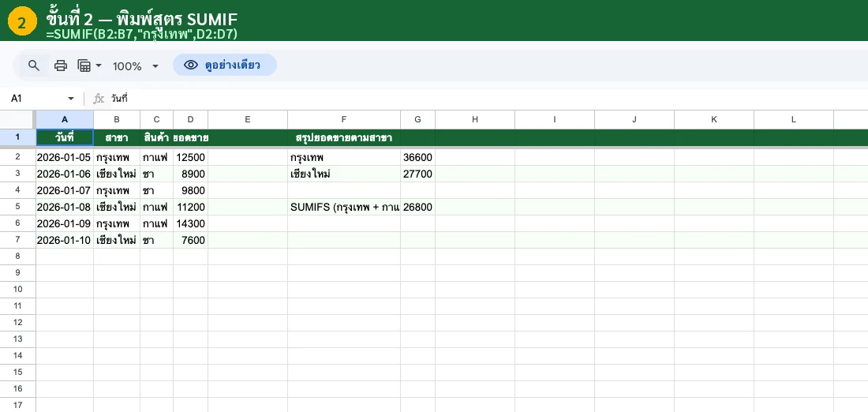Select column F header

(x=343, y=119)
